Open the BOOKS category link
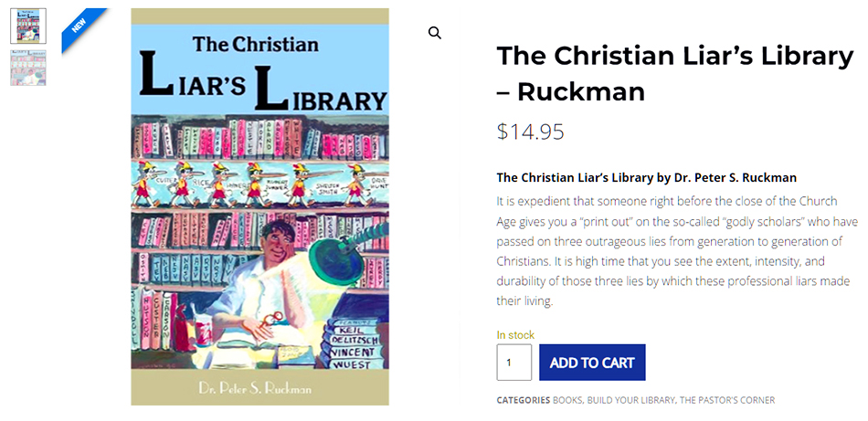This screenshot has width=868, height=421. 566,400
